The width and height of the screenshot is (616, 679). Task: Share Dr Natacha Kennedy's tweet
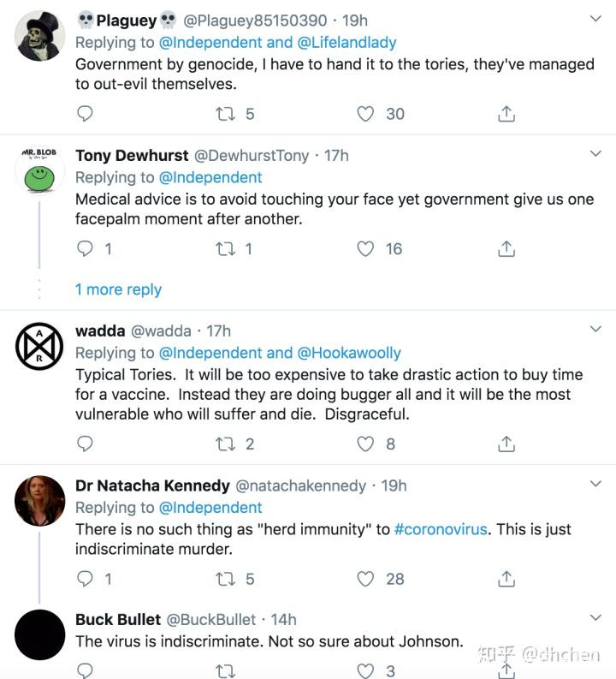[x=506, y=579]
